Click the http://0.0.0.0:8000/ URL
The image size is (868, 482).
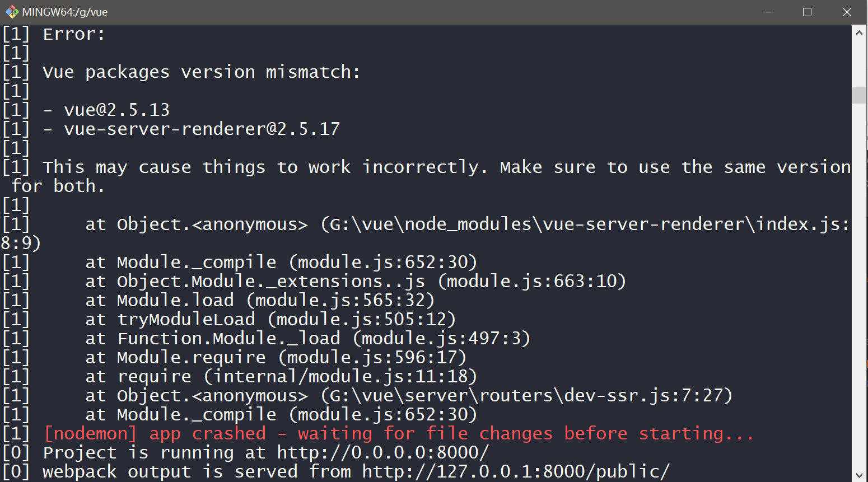point(382,452)
